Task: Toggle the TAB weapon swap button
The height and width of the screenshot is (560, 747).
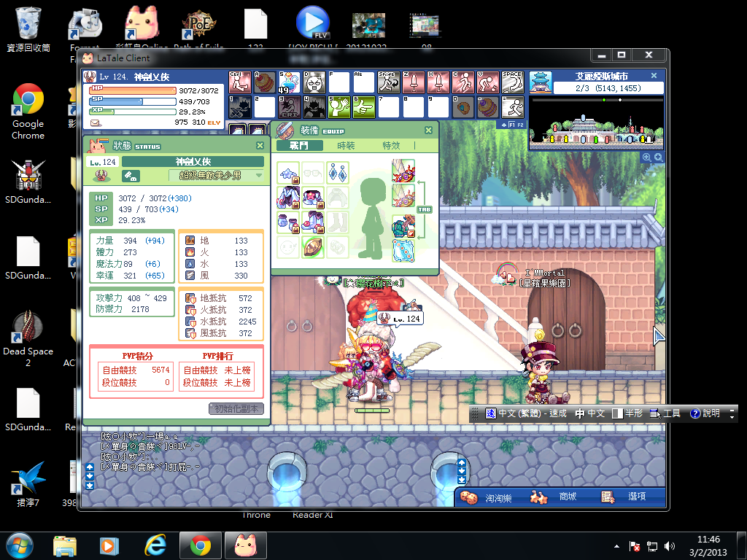Action: click(424, 209)
